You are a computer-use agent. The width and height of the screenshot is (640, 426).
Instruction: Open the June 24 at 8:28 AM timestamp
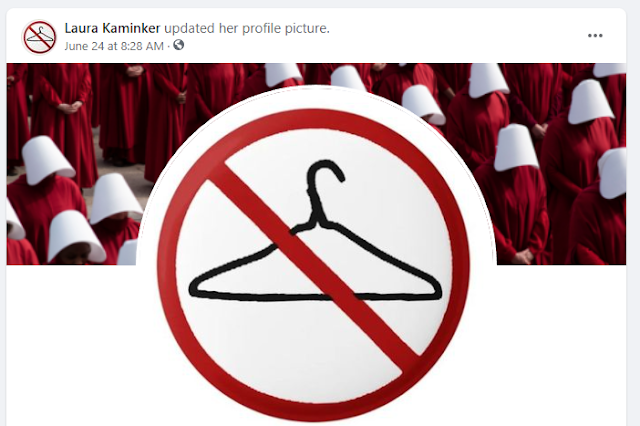pos(114,46)
